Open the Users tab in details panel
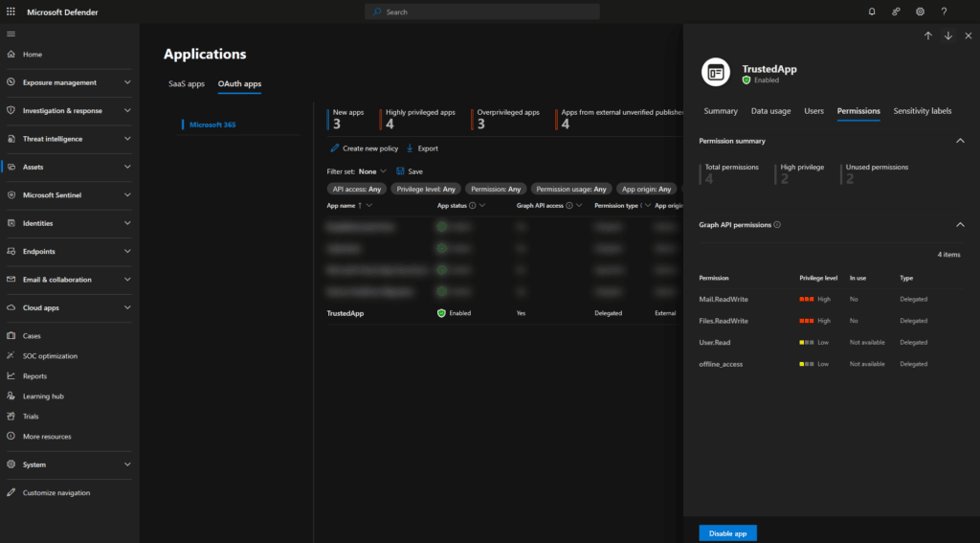Viewport: 980px width, 543px height. [x=813, y=111]
